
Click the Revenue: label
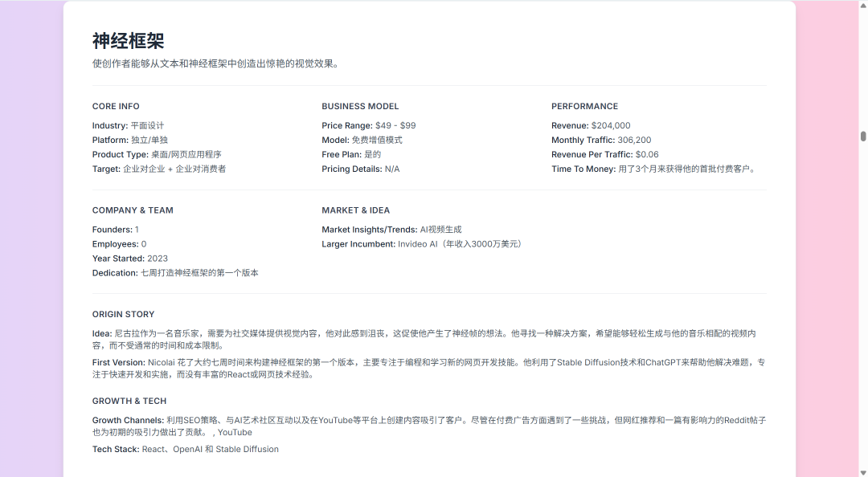click(570, 125)
